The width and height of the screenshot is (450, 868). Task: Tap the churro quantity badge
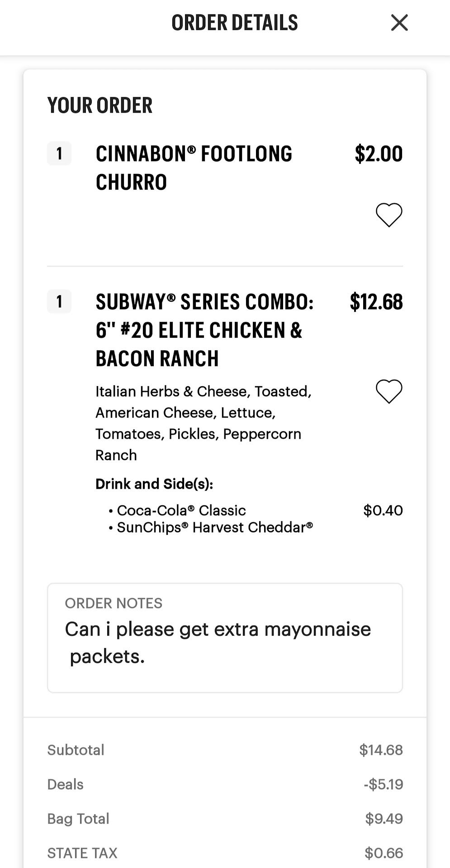(x=59, y=154)
